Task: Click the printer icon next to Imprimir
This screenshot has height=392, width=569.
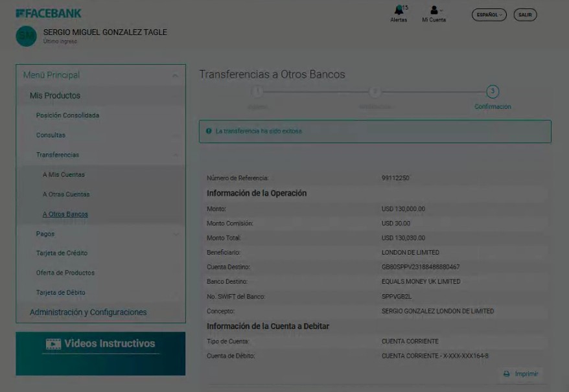Action: click(x=507, y=374)
